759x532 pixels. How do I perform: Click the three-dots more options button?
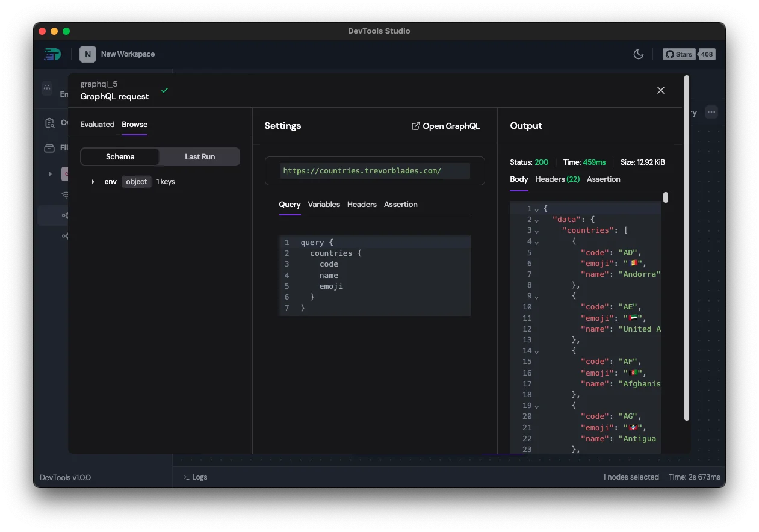point(711,112)
